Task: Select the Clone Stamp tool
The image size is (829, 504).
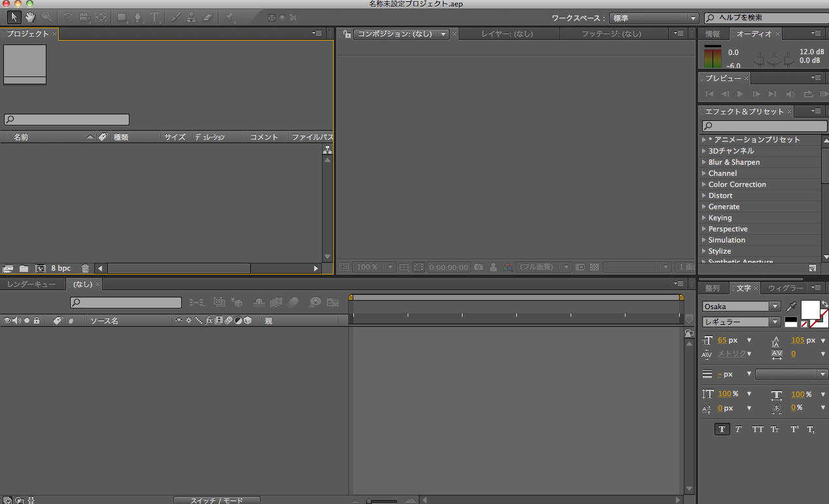Action: click(x=192, y=17)
